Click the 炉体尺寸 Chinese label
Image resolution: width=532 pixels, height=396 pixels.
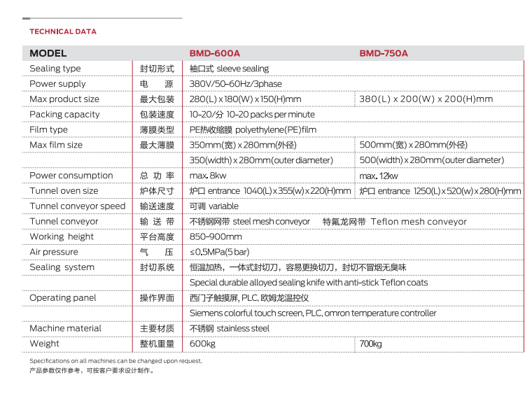pos(157,191)
